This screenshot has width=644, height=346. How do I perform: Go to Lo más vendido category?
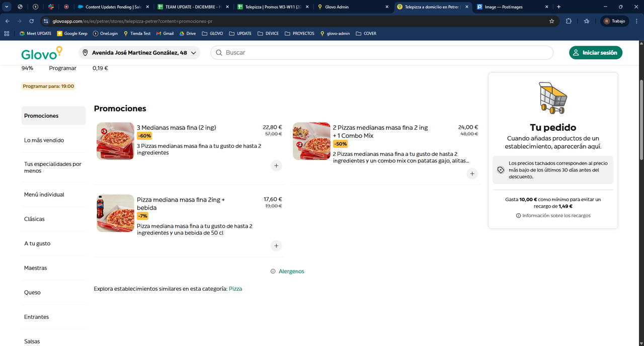pos(44,140)
